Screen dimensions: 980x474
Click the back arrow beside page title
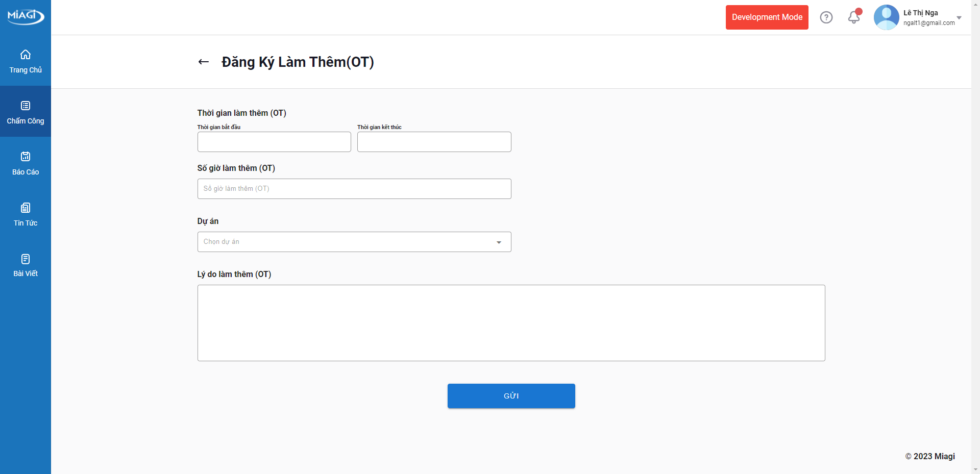pos(204,62)
